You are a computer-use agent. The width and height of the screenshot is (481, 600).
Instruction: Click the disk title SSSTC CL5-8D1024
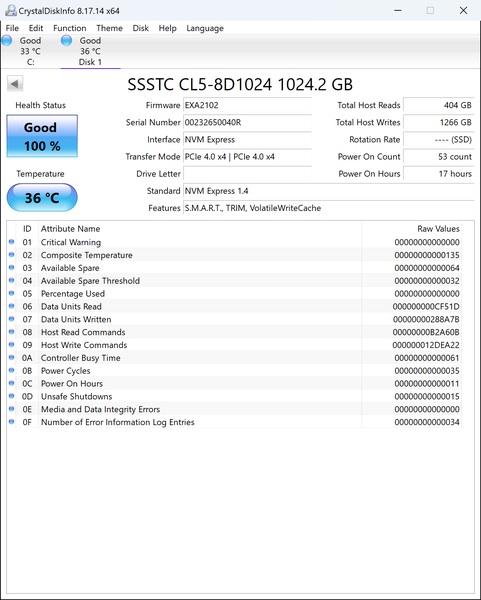coord(240,85)
